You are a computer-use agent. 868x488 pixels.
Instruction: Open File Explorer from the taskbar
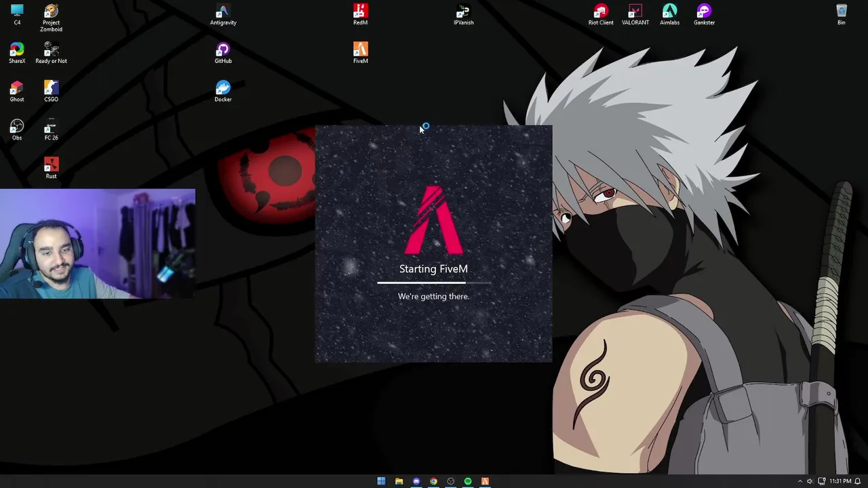point(399,481)
